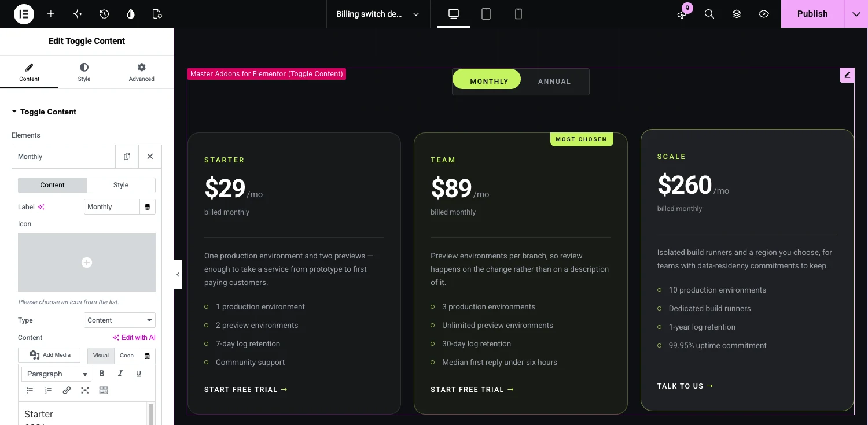Open the History panel icon

[104, 14]
